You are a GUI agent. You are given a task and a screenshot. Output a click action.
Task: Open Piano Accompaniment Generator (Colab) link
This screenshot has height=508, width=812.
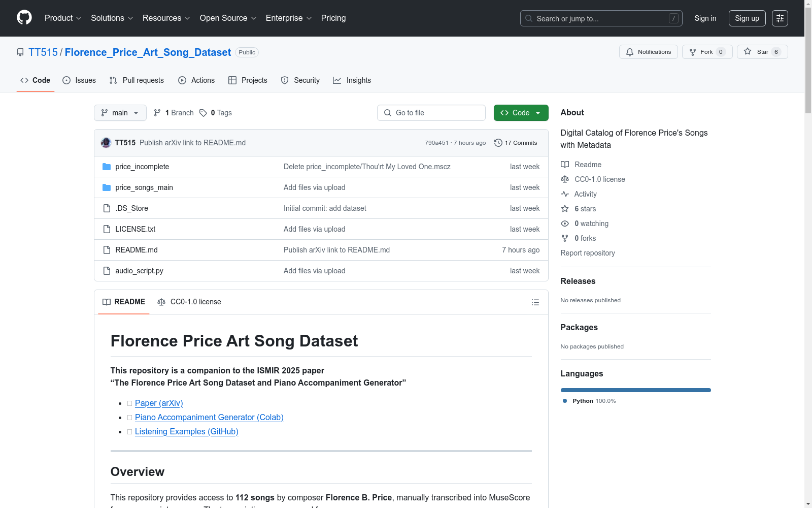tap(209, 417)
